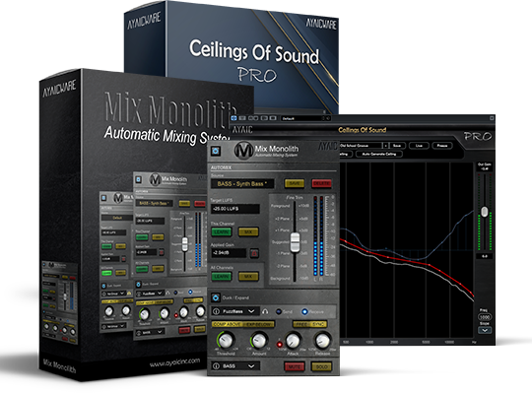Click the Freeze button

tap(441, 146)
